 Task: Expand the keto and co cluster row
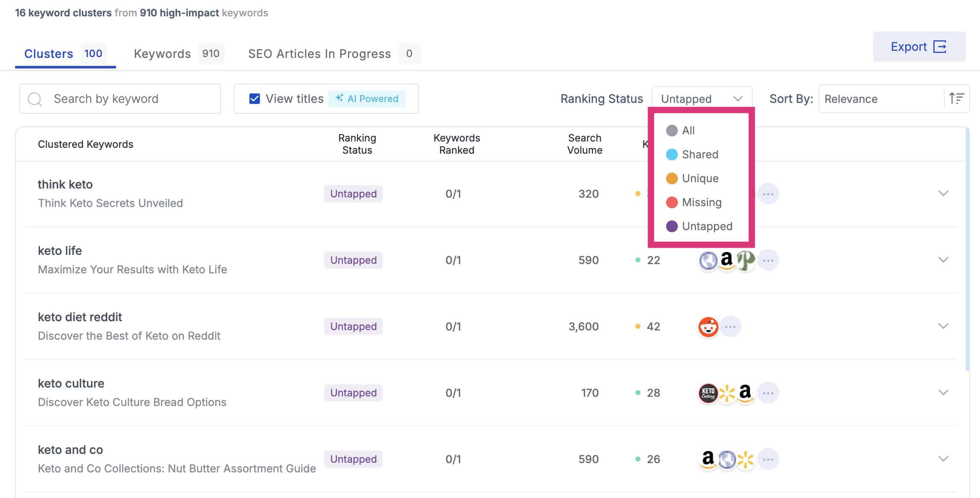[943, 459]
